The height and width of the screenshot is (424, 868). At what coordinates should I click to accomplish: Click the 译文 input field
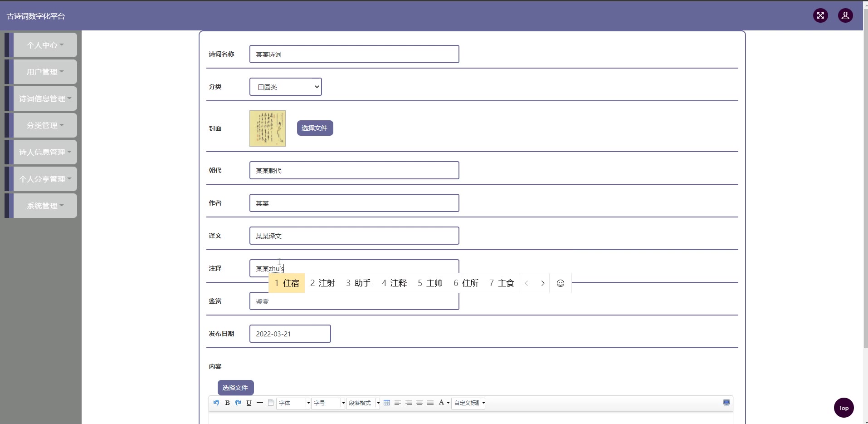click(354, 236)
